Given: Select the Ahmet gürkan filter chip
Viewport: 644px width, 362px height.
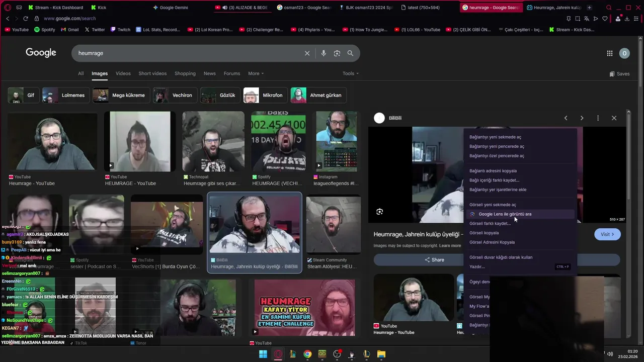Looking at the screenshot, I should [318, 95].
